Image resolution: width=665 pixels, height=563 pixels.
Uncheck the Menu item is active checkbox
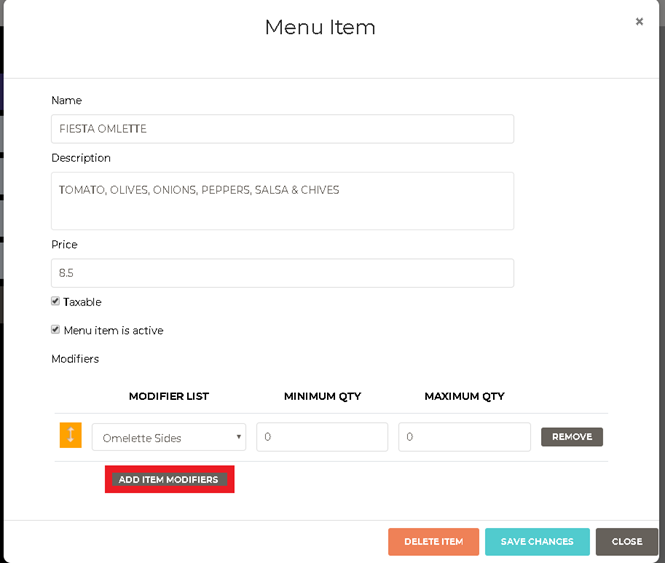pyautogui.click(x=56, y=329)
